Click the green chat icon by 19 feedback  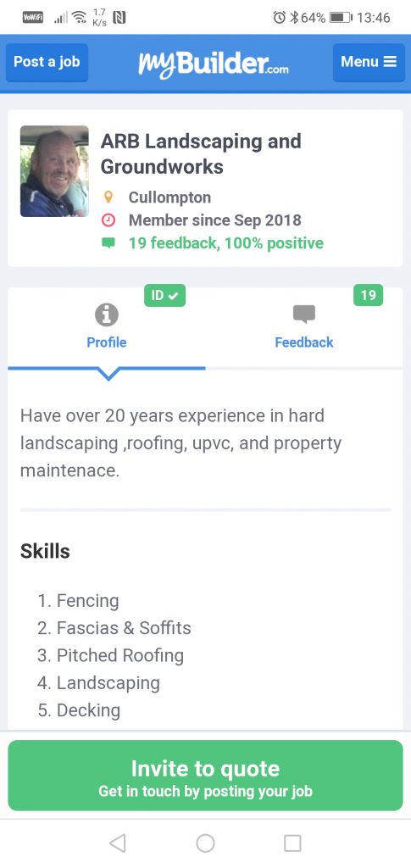coord(108,243)
